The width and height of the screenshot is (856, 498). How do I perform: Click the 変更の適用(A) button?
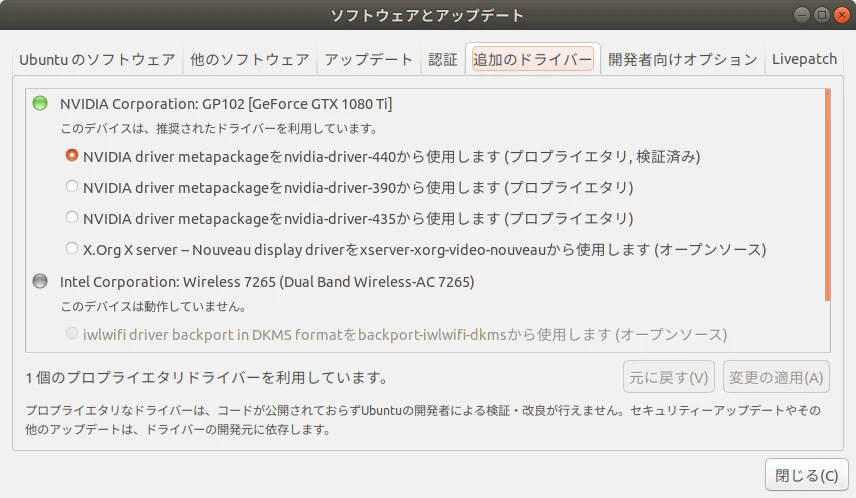(776, 377)
